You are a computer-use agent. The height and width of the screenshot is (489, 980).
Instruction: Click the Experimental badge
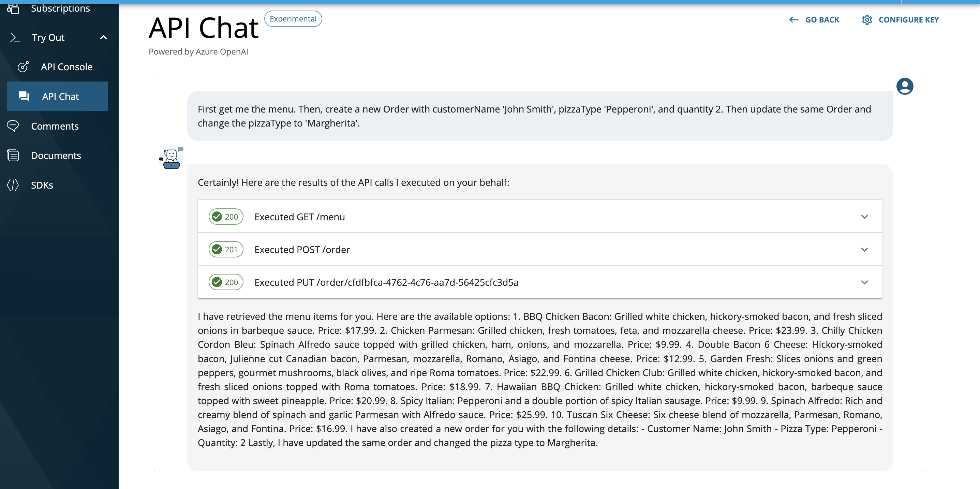tap(293, 19)
